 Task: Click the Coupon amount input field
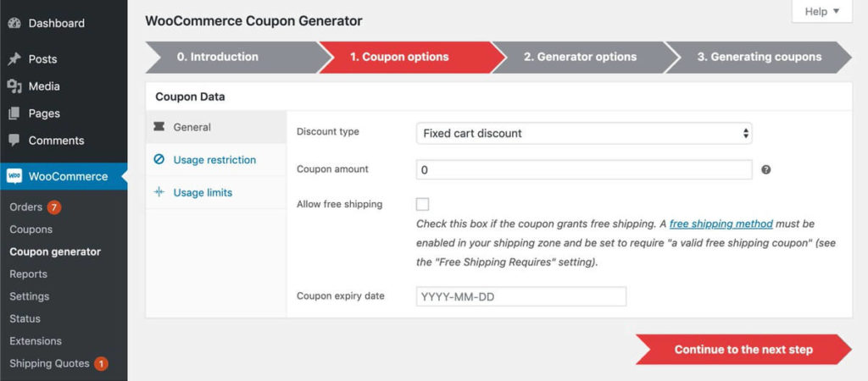pyautogui.click(x=584, y=170)
